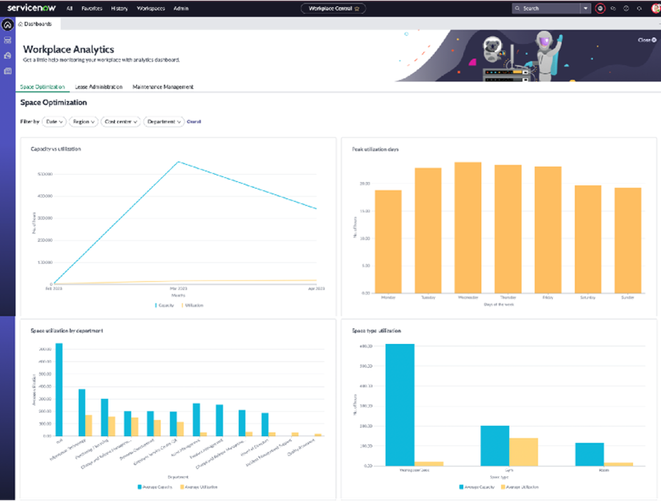Open the notifications bell icon
Screen dimensions: 661x501
click(640, 8)
